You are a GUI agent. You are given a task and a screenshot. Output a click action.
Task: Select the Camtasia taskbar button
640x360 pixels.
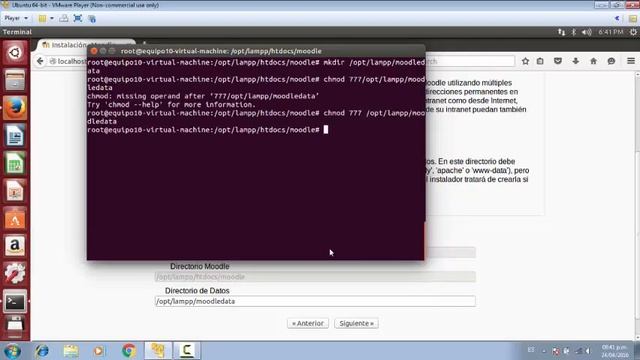(x=187, y=351)
